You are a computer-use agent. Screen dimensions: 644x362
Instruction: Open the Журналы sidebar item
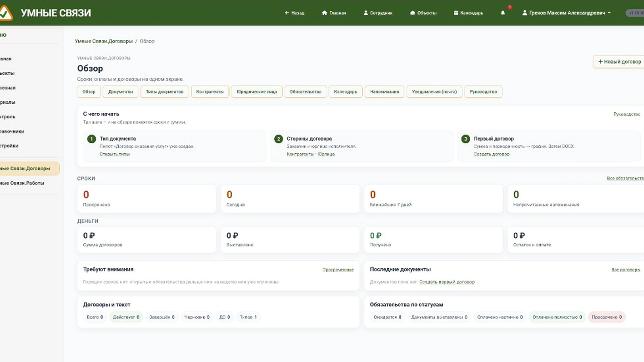30,102
